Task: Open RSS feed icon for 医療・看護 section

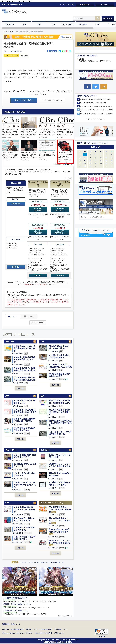Action: (35, 341)
